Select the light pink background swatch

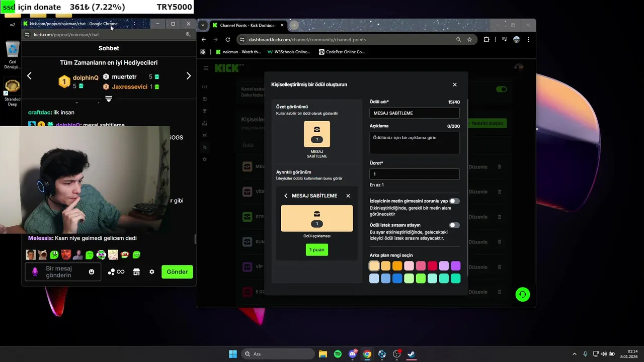point(409,266)
